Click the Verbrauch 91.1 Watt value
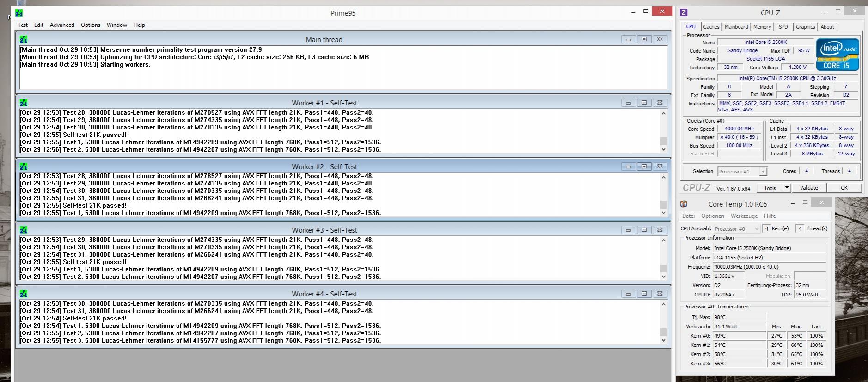Viewport: 868px width, 382px height. (740, 327)
